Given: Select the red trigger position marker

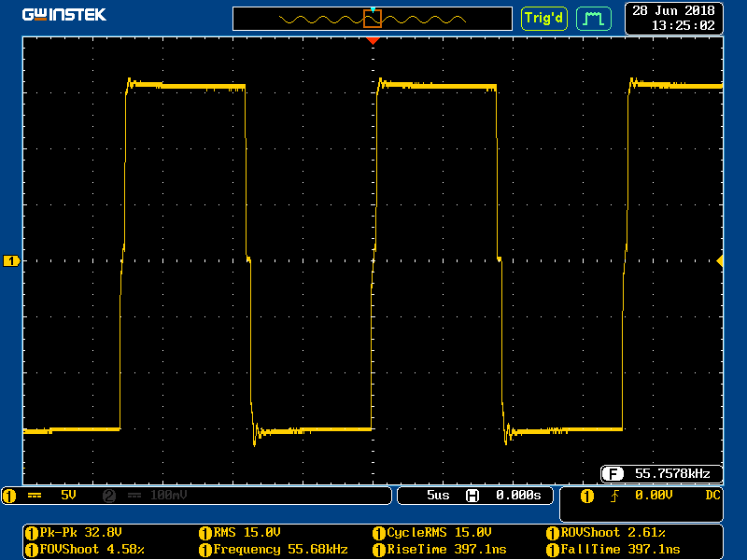Looking at the screenshot, I should 373,41.
